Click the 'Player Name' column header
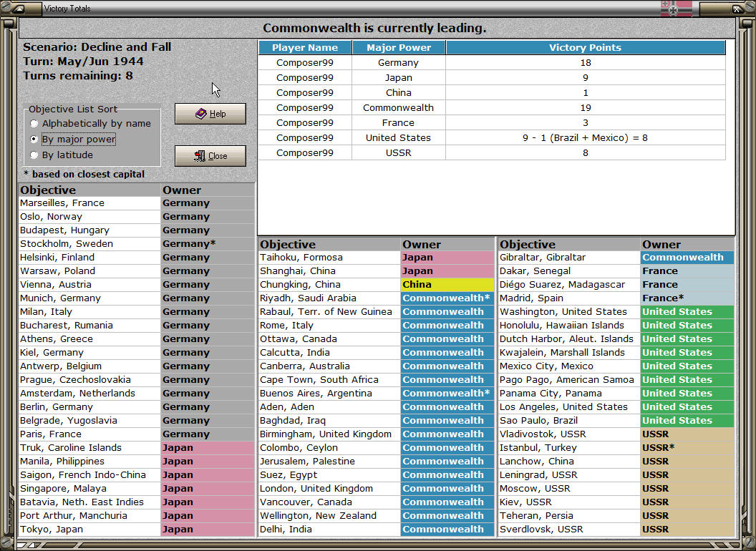The width and height of the screenshot is (756, 551). pyautogui.click(x=305, y=47)
